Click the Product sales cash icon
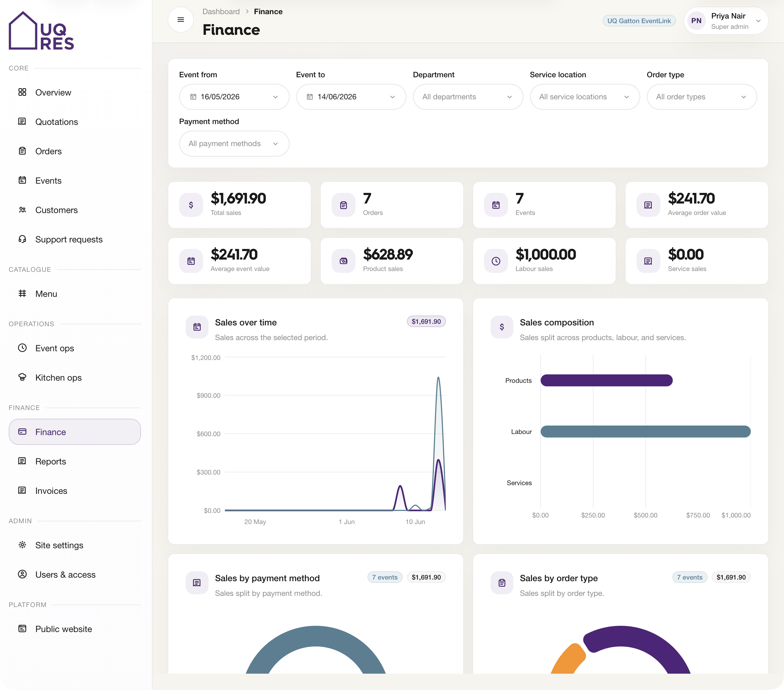The image size is (784, 690). (344, 261)
